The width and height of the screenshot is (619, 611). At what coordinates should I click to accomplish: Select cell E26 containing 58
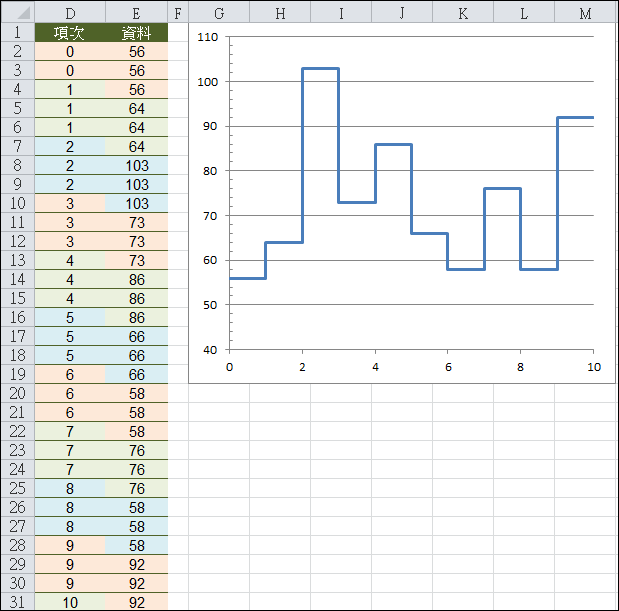pos(136,507)
